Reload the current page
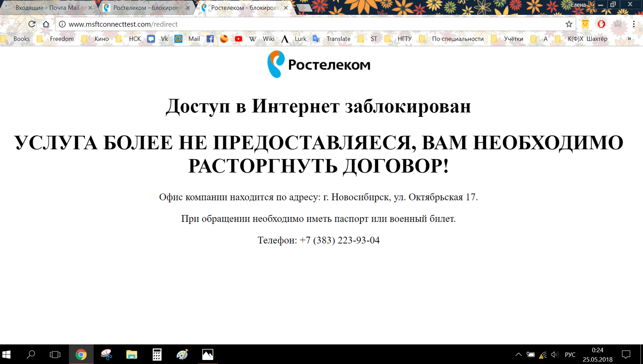Screen dimensions: 643x364 (x=32, y=24)
